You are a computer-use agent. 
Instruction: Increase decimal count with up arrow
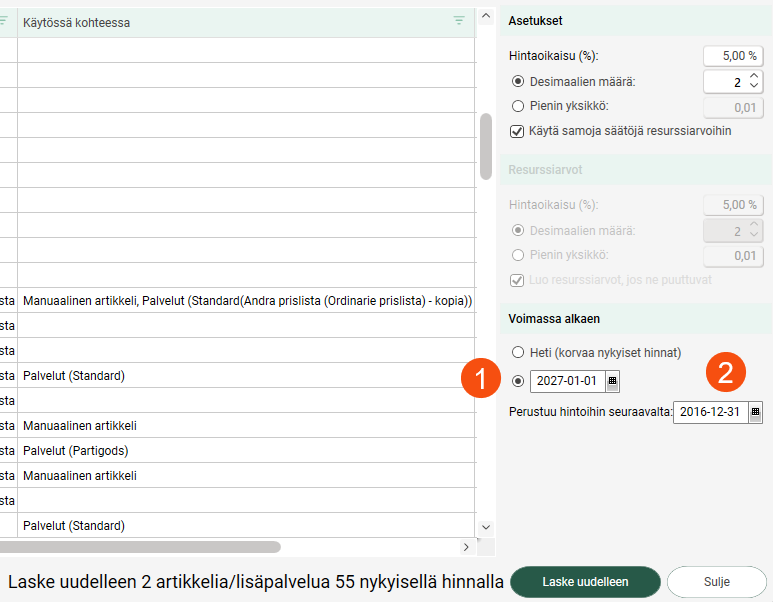pos(754,77)
